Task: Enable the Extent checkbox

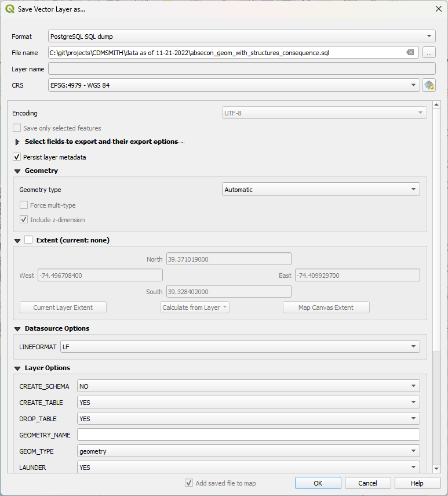Action: click(28, 240)
